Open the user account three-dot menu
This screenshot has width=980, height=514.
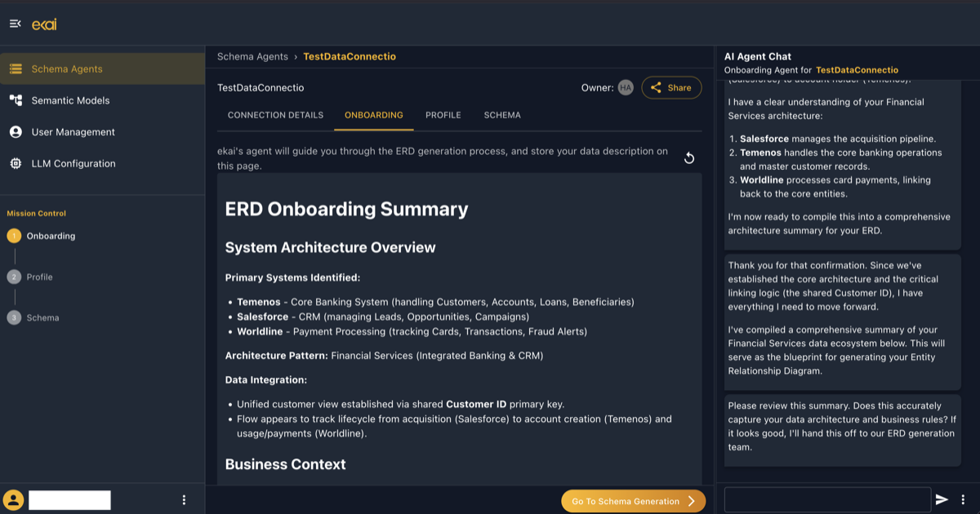[x=184, y=500]
